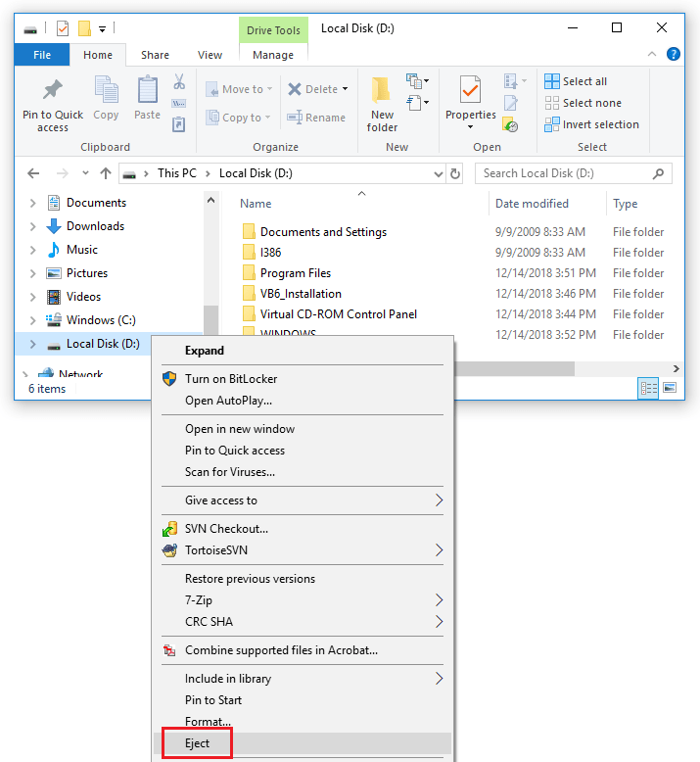The width and height of the screenshot is (700, 762).
Task: Click the Back navigation arrow
Action: click(33, 173)
